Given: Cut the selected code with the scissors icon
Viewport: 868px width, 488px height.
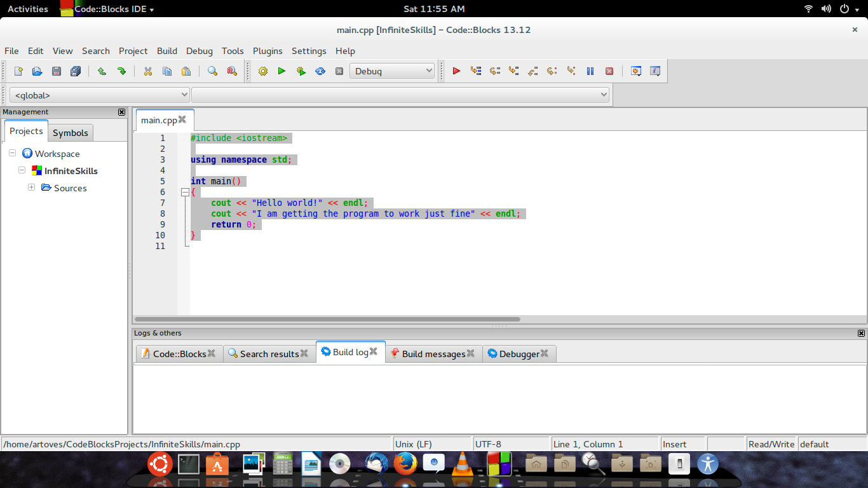Looking at the screenshot, I should click(x=148, y=71).
